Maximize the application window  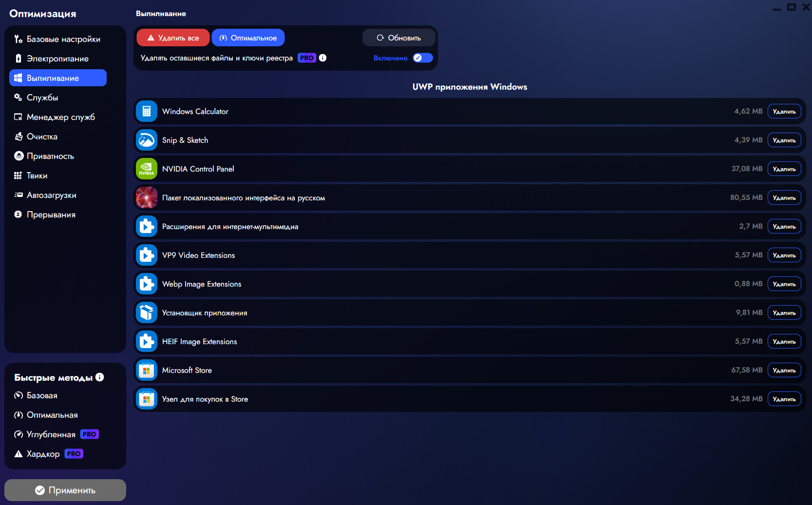pos(792,7)
